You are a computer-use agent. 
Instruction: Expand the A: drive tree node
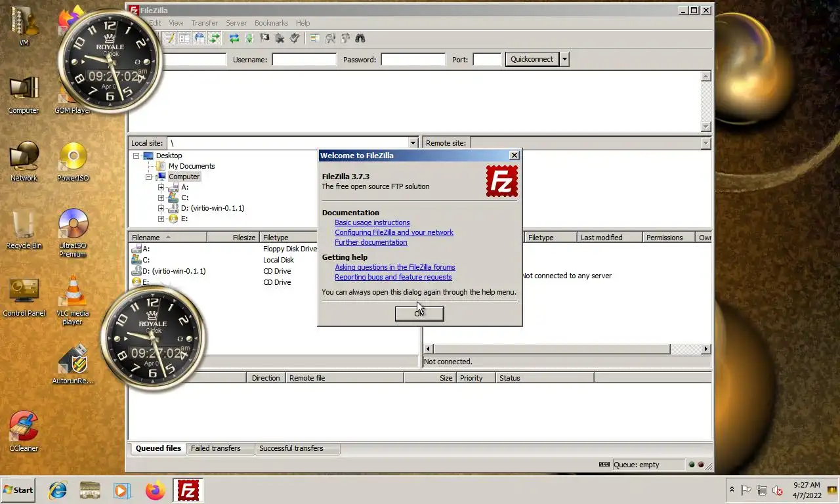(161, 187)
